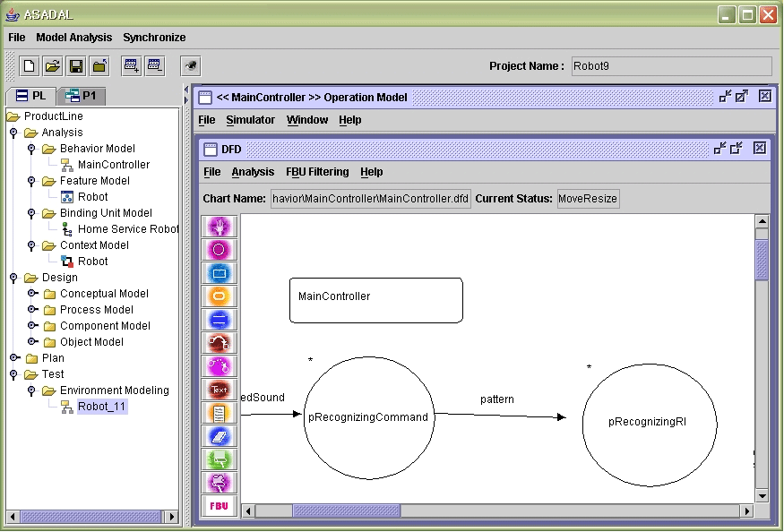784x532 pixels.
Task: Collapse the Environment Modeling folder
Action: (31, 390)
